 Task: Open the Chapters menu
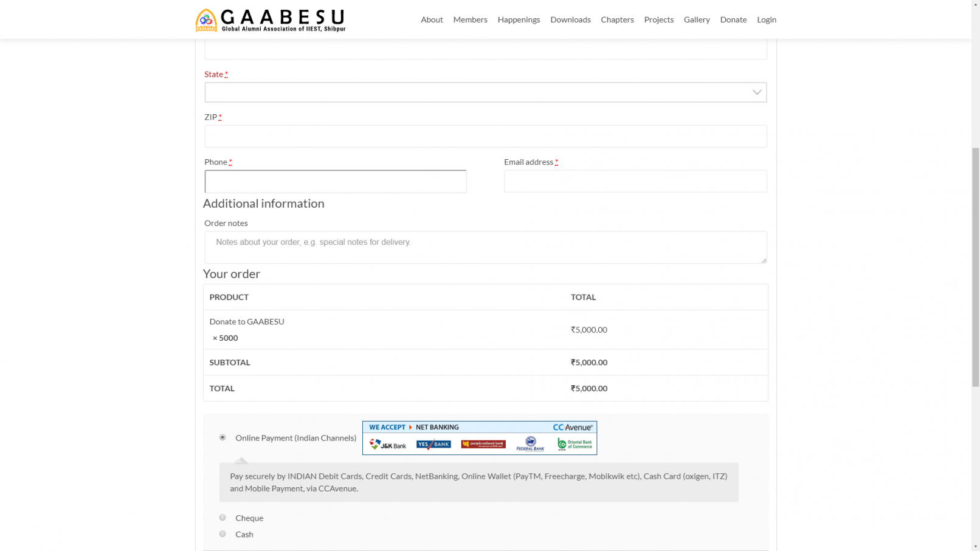(617, 19)
